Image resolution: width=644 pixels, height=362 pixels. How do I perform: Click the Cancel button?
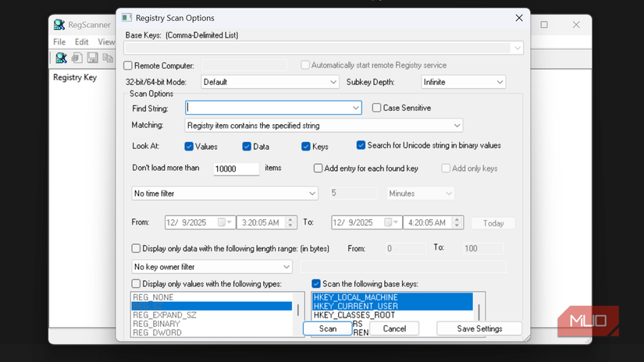coord(394,328)
